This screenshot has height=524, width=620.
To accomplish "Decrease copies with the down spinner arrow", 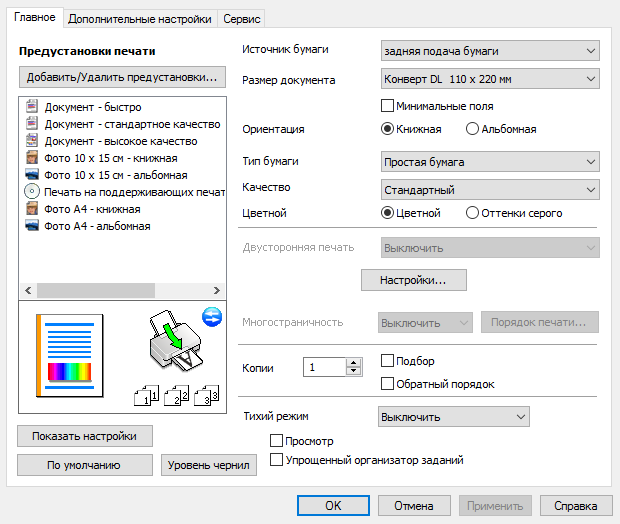I will [x=353, y=372].
